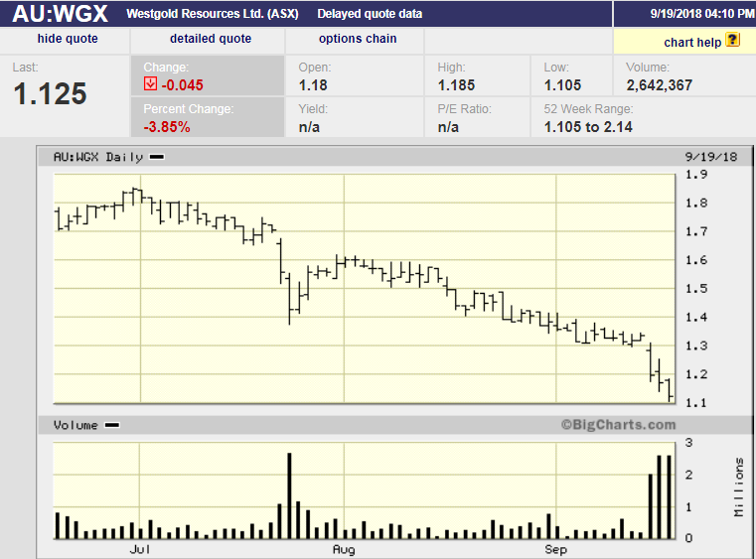756x559 pixels.
Task: Click the tallest late-July volume bar
Action: coord(289,495)
